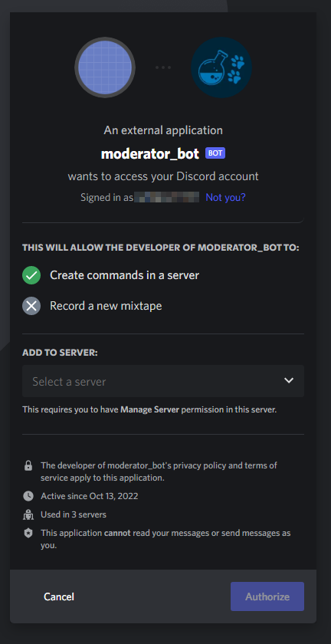The width and height of the screenshot is (331, 644).
Task: Click the ADD TO SERVER heading
Action: (x=60, y=353)
